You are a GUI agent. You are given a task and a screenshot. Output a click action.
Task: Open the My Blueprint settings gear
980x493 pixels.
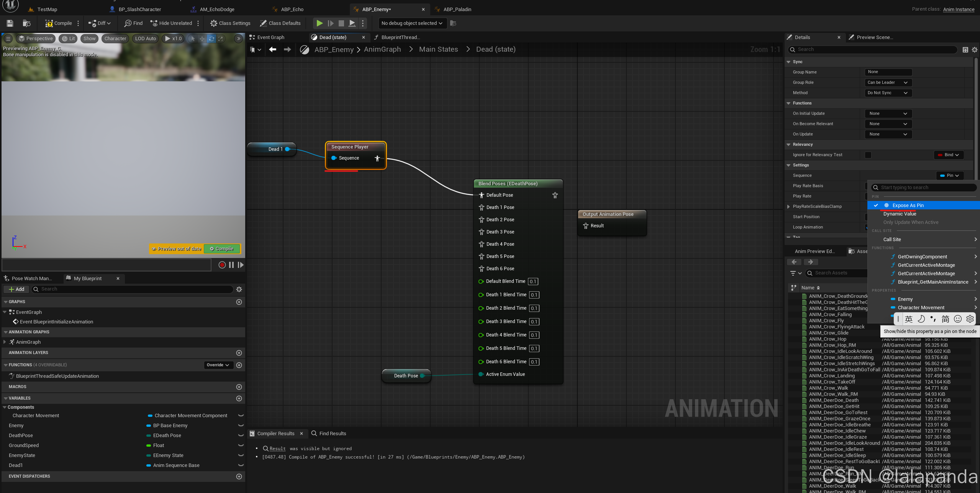239,289
